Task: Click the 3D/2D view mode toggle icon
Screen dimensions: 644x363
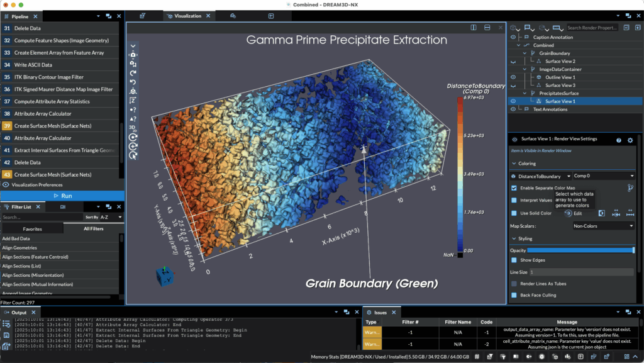Action: coord(133,128)
